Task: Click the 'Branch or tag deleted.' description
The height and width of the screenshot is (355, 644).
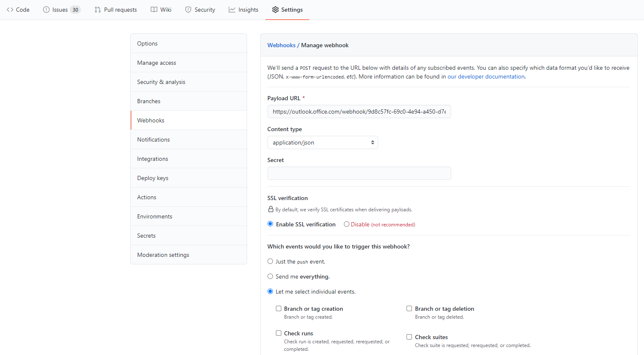Action: pos(439,317)
